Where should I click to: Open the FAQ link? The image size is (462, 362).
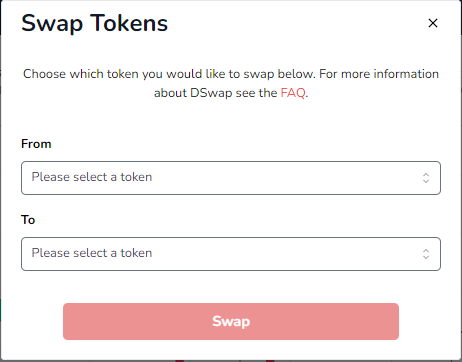[x=293, y=93]
